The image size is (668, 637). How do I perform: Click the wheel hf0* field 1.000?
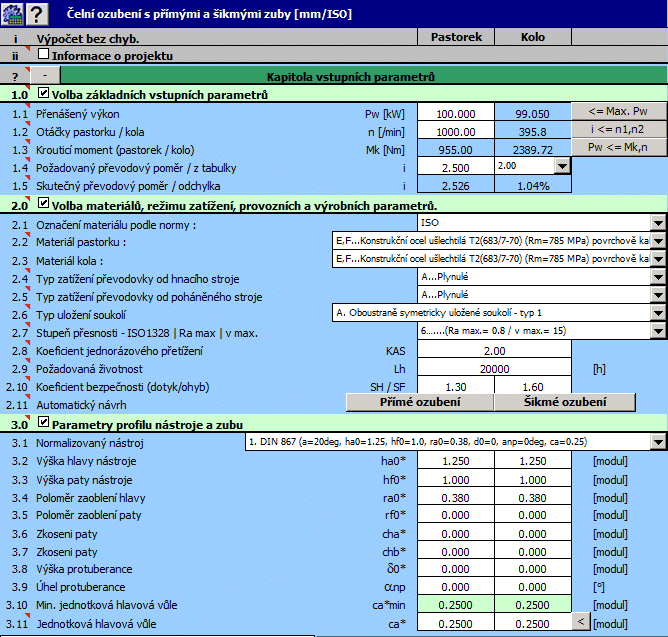[533, 480]
